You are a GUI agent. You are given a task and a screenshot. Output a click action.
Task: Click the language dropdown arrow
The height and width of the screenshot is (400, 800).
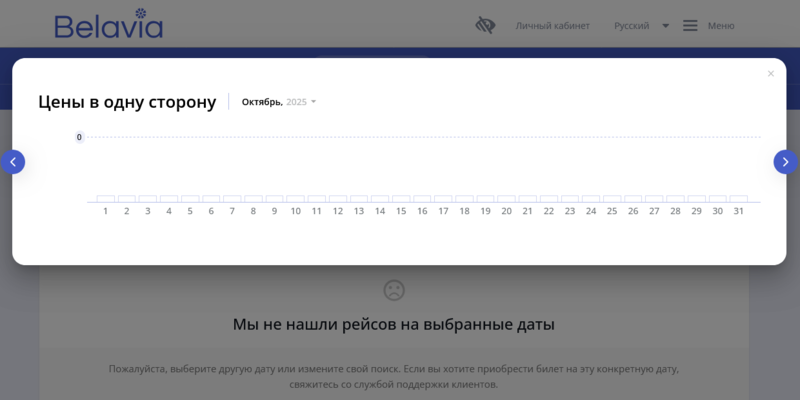pyautogui.click(x=666, y=26)
